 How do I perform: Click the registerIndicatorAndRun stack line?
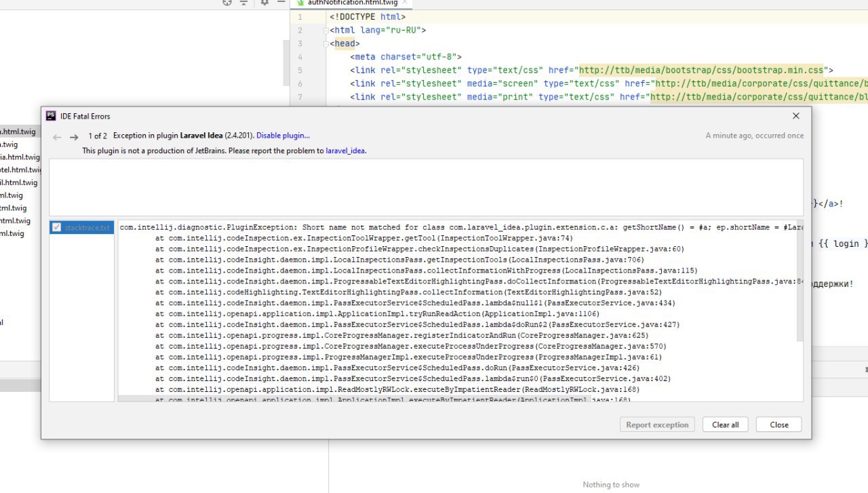pyautogui.click(x=401, y=336)
